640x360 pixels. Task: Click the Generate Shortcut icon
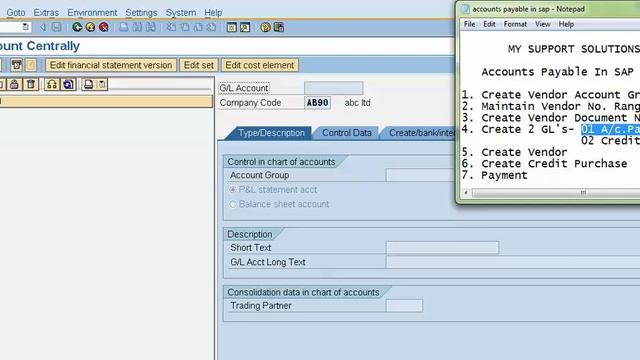(x=245, y=27)
